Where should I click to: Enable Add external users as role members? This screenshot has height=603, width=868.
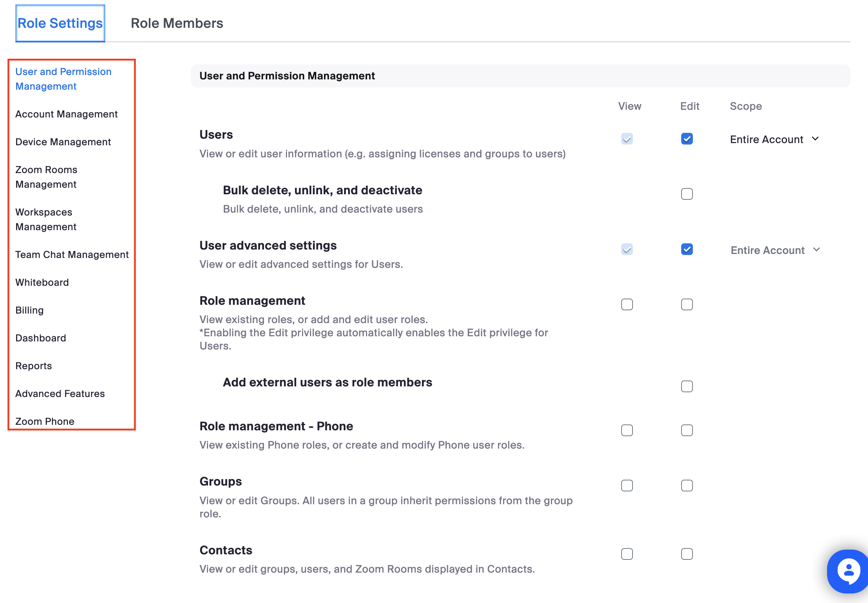tap(686, 386)
